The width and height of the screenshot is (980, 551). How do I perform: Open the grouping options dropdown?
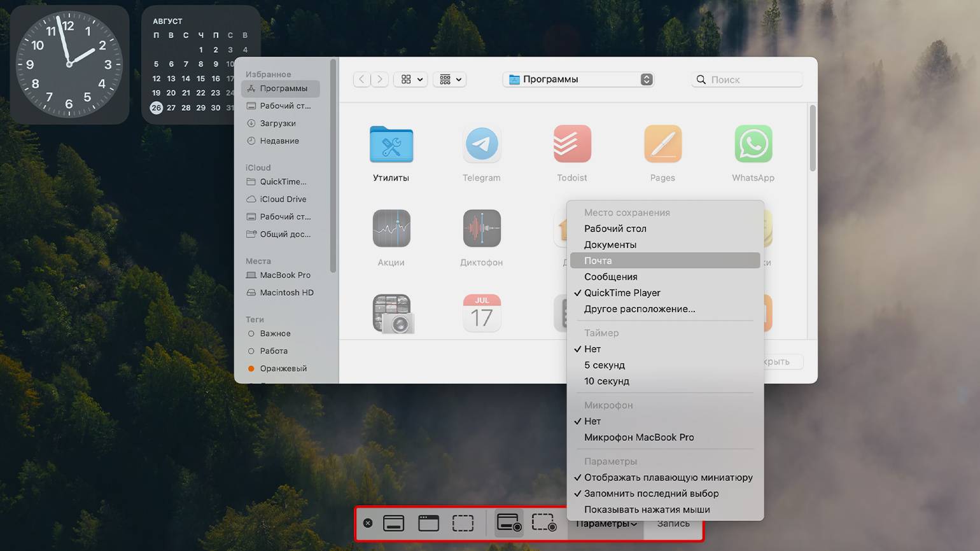[x=449, y=80]
